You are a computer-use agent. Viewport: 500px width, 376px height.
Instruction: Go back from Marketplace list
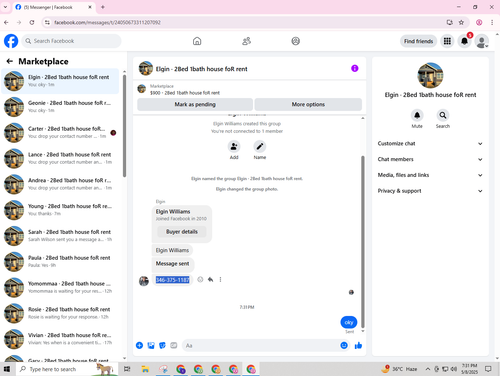[x=10, y=61]
